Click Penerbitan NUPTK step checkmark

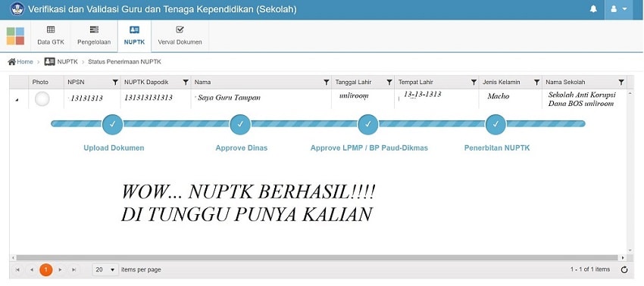(x=496, y=124)
